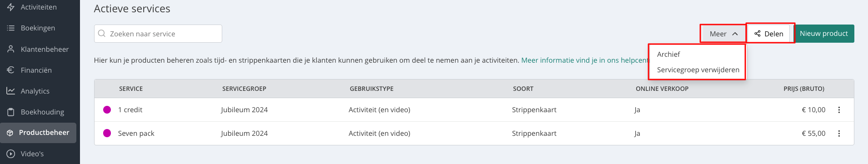
Task: Open Boekhouding clipboard icon
Action: point(10,112)
